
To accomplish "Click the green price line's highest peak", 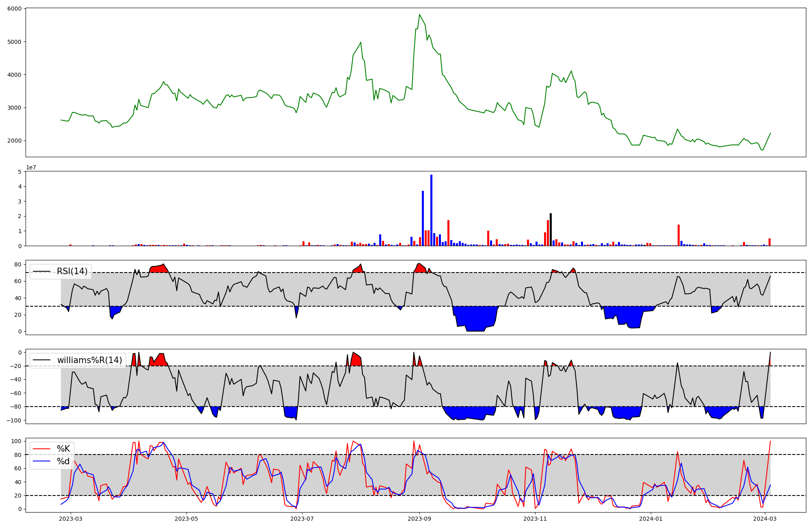I will 419,15.
